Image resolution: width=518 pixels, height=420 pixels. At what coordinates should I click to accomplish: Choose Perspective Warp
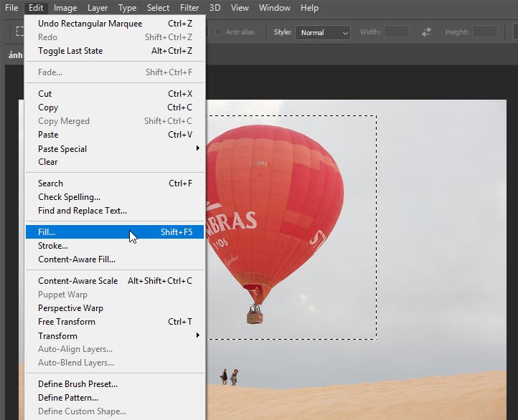point(115,308)
